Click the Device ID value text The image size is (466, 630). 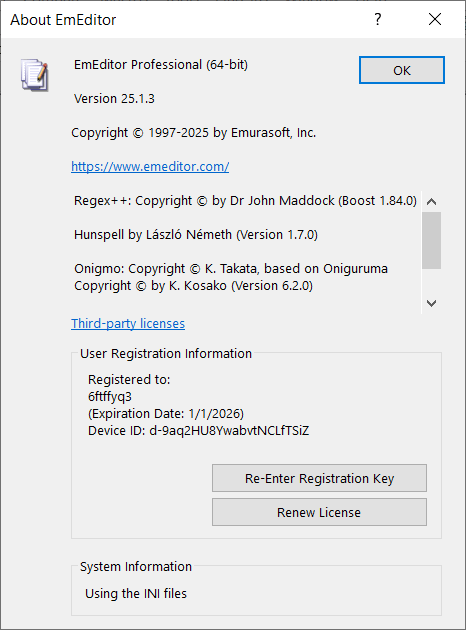point(229,431)
